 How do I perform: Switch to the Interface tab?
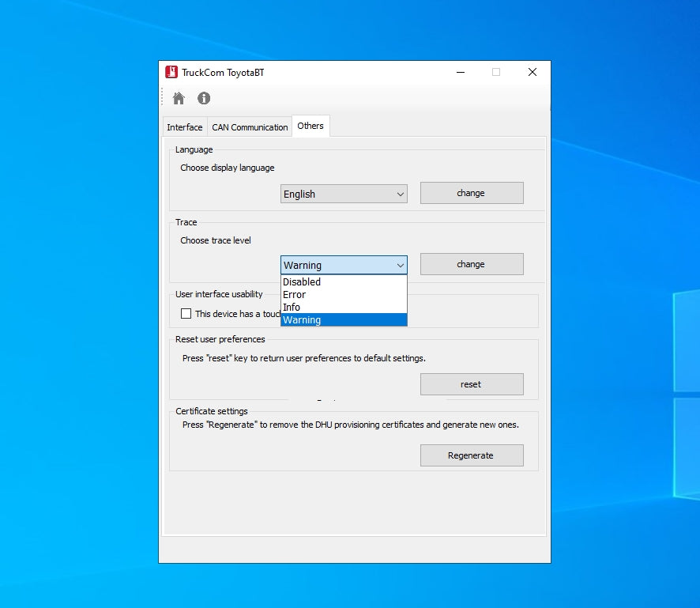[184, 127]
